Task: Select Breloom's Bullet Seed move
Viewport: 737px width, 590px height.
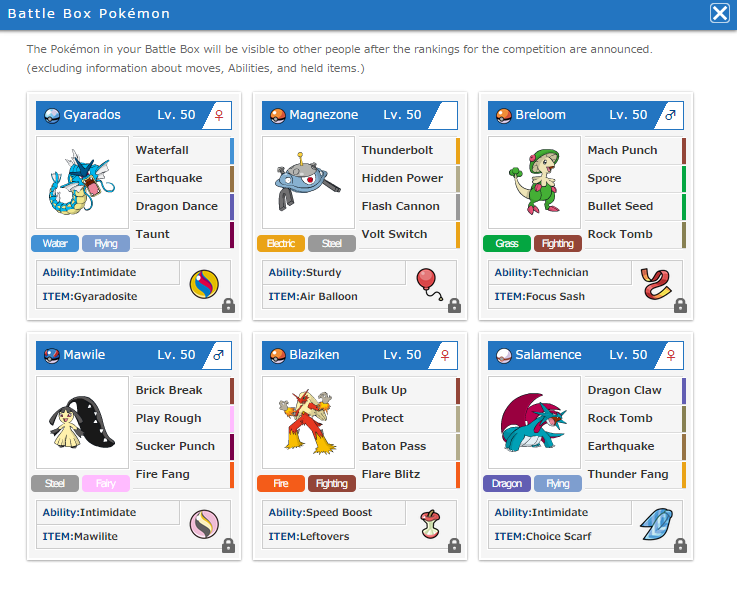Action: (635, 206)
